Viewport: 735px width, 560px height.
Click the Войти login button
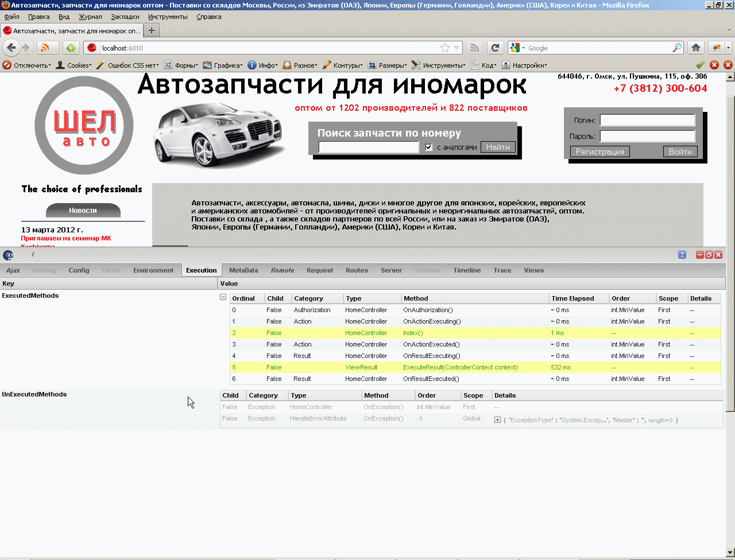click(x=680, y=151)
